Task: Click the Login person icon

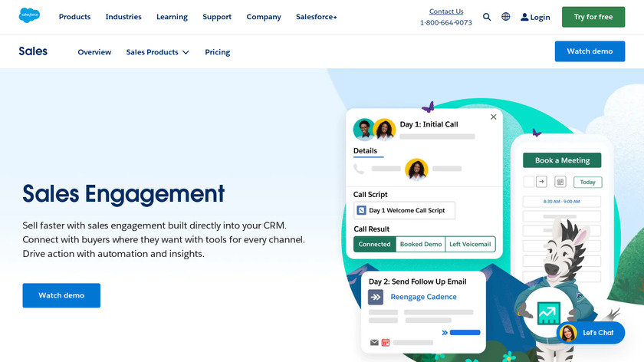Action: point(524,17)
